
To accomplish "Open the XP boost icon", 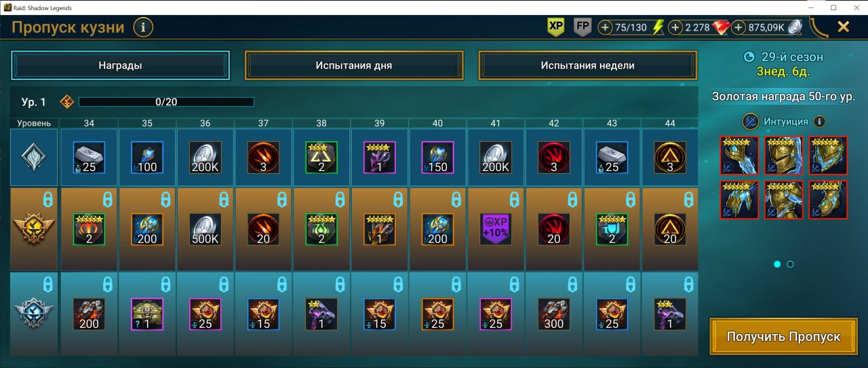I will pos(556,27).
